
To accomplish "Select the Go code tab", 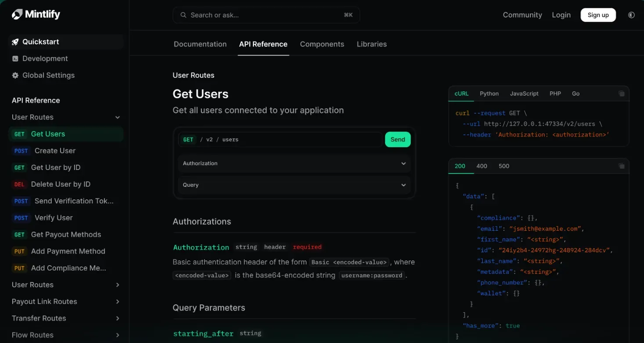I will [576, 94].
